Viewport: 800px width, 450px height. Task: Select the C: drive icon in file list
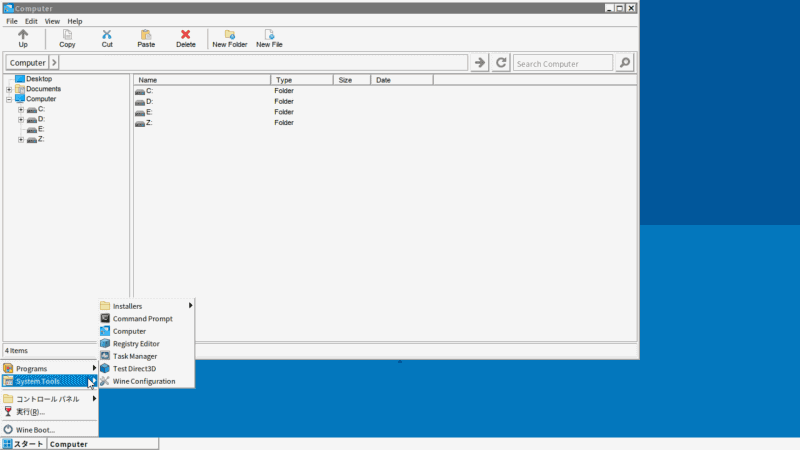coord(140,91)
